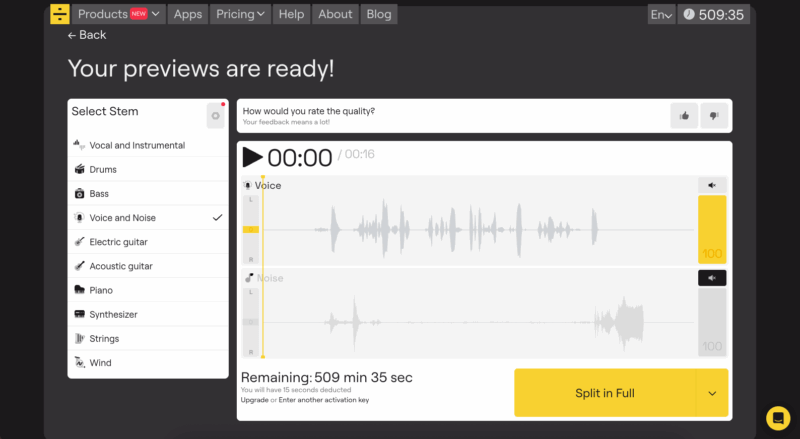This screenshot has height=439, width=800.
Task: Play the audio preview
Action: pyautogui.click(x=252, y=157)
